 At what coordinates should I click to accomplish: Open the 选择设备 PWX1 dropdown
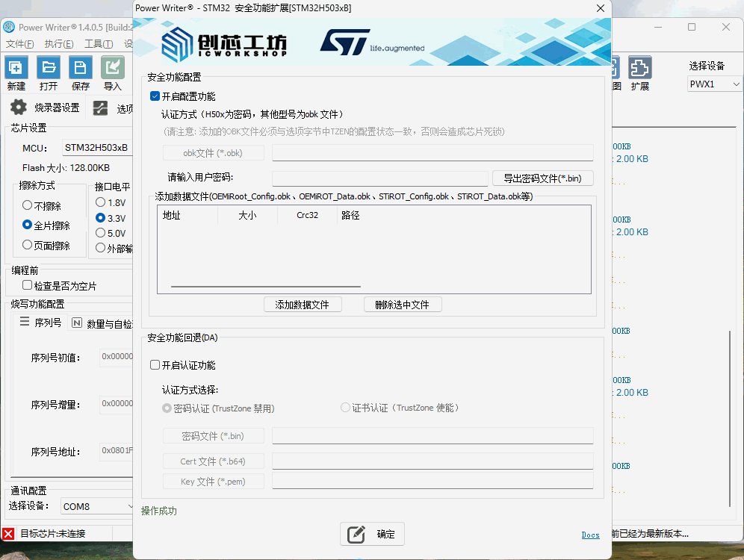pyautogui.click(x=714, y=84)
